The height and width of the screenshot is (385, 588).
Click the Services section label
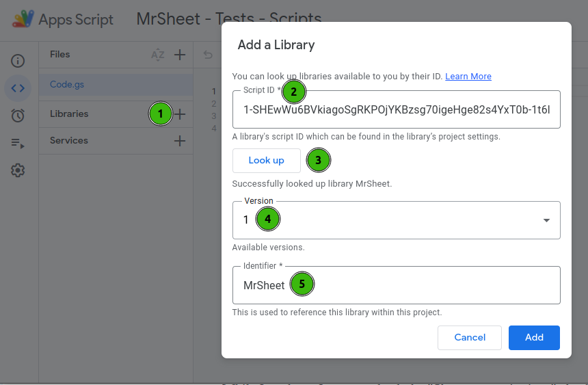(69, 140)
